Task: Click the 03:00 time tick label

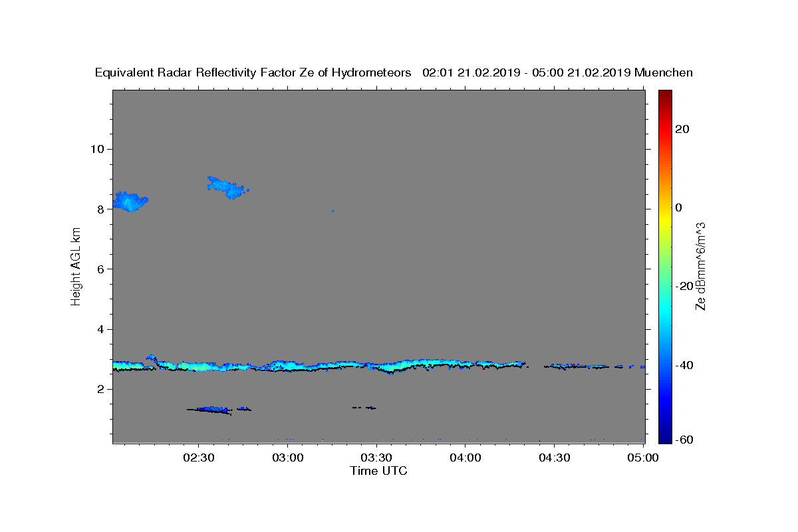Action: tap(287, 458)
